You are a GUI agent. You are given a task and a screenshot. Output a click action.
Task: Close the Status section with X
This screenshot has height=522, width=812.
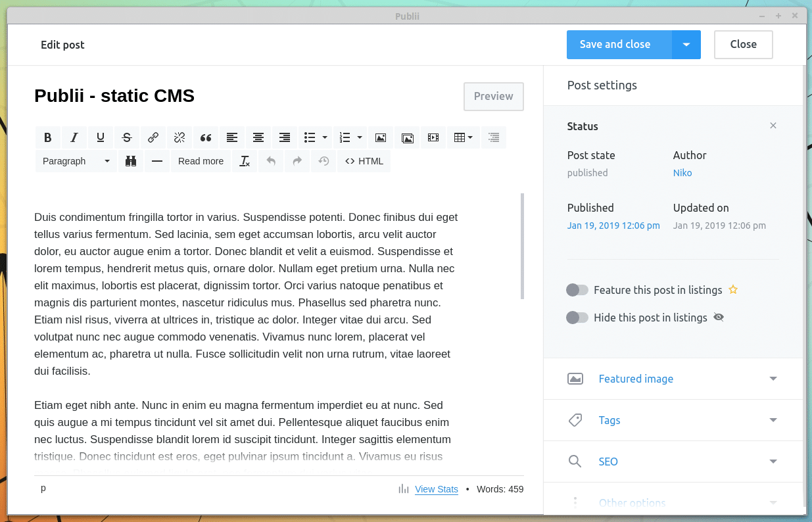point(773,126)
